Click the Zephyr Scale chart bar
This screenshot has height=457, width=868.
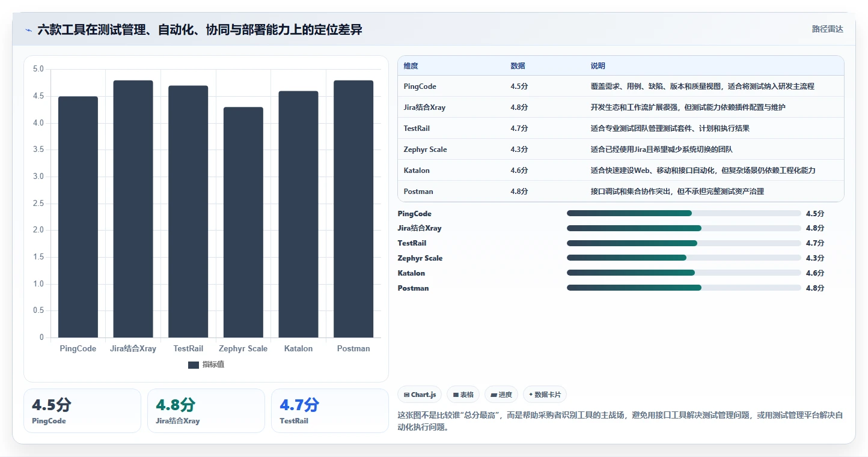coord(243,222)
